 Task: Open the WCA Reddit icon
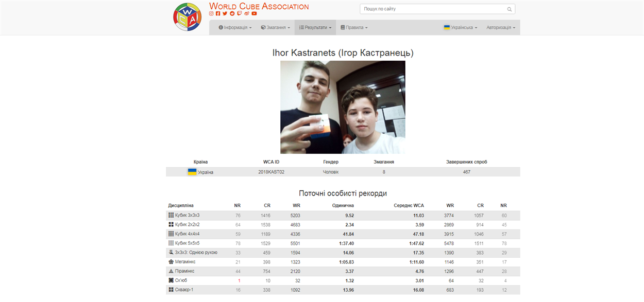[232, 13]
